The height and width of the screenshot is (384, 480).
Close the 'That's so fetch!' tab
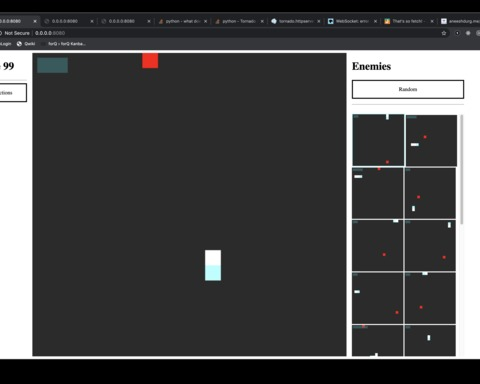point(432,21)
